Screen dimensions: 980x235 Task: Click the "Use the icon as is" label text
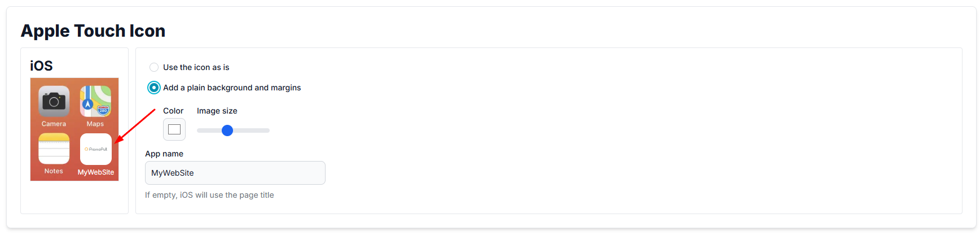(196, 67)
